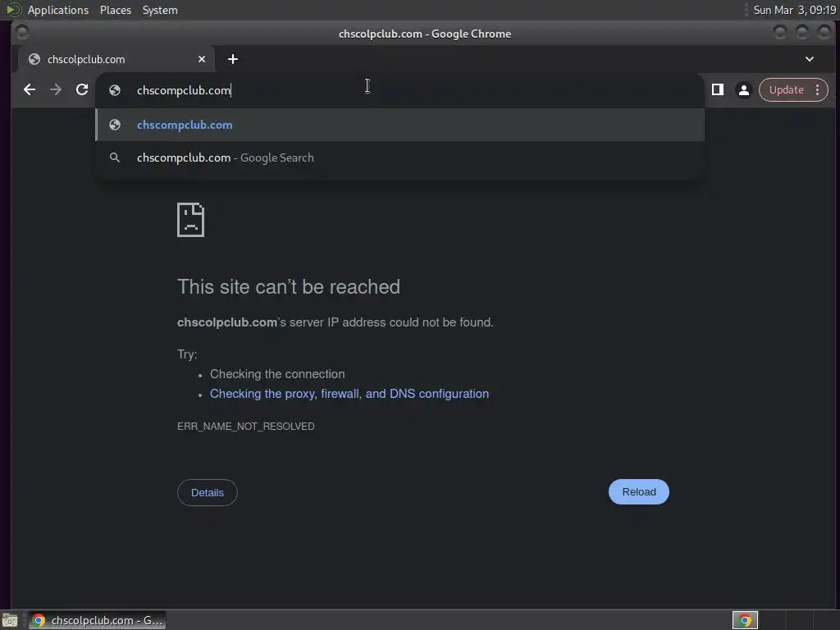Click the globe icon in the address bar

(x=115, y=90)
